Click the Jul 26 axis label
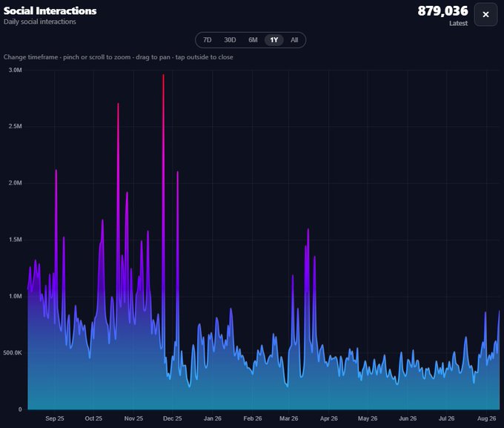The width and height of the screenshot is (504, 428). (446, 418)
